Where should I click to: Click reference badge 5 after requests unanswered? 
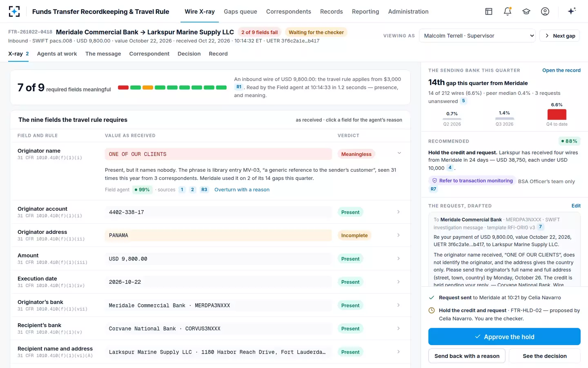(x=463, y=101)
